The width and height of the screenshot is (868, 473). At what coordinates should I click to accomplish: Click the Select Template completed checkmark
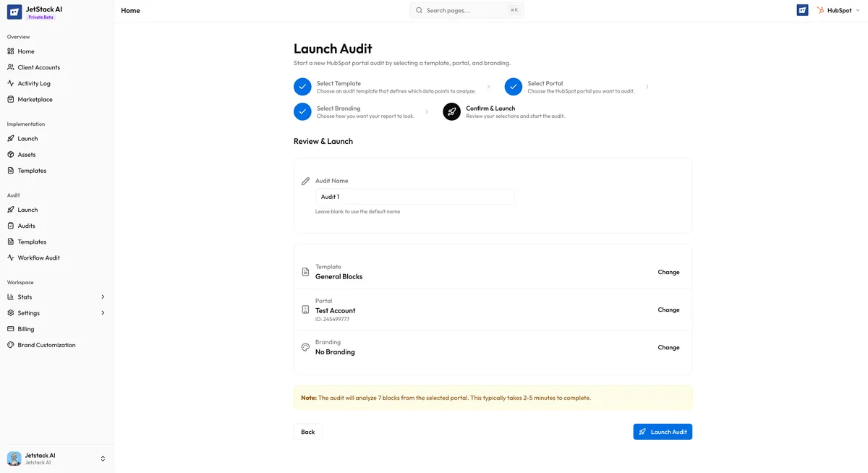click(x=302, y=86)
